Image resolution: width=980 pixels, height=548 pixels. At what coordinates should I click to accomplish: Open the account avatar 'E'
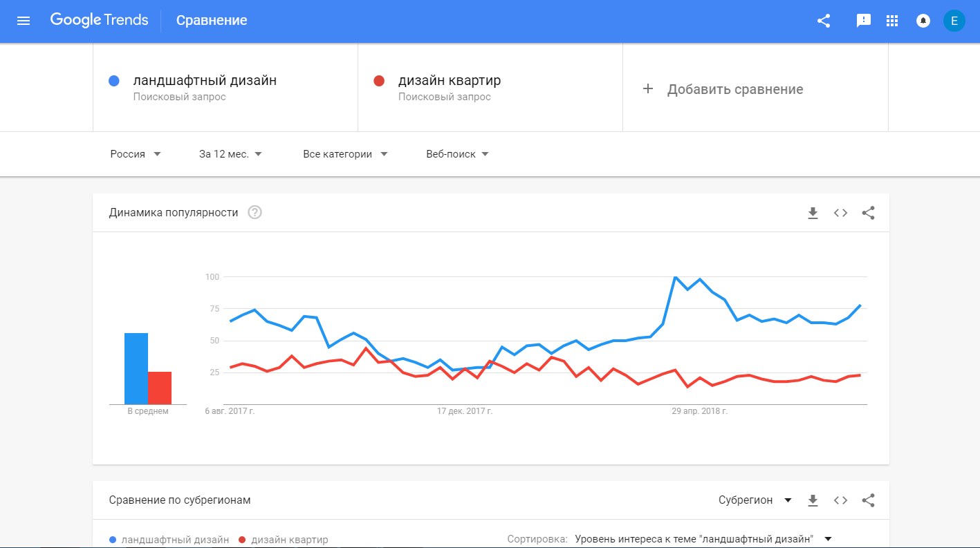[954, 21]
